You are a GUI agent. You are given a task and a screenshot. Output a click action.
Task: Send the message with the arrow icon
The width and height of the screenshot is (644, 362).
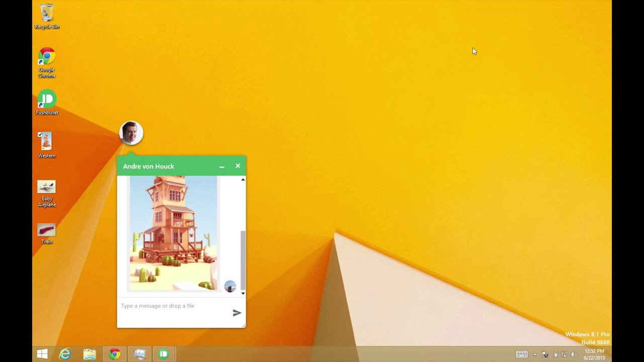click(237, 313)
